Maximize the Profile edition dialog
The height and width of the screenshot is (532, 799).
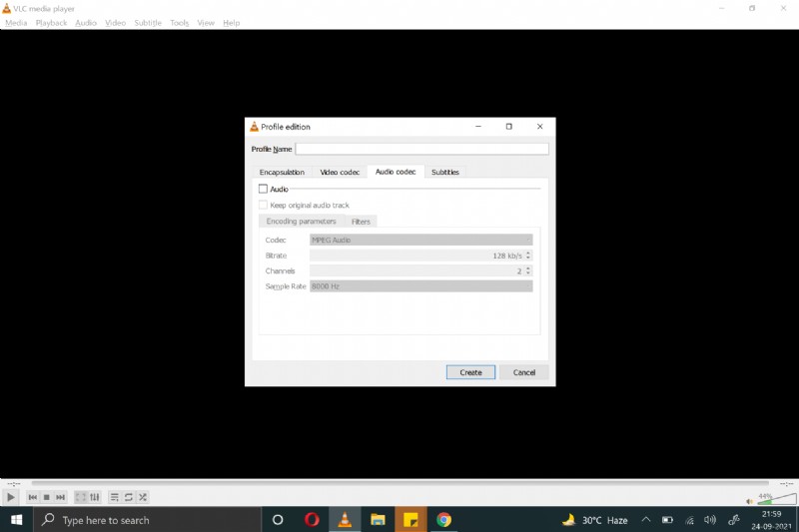[508, 126]
